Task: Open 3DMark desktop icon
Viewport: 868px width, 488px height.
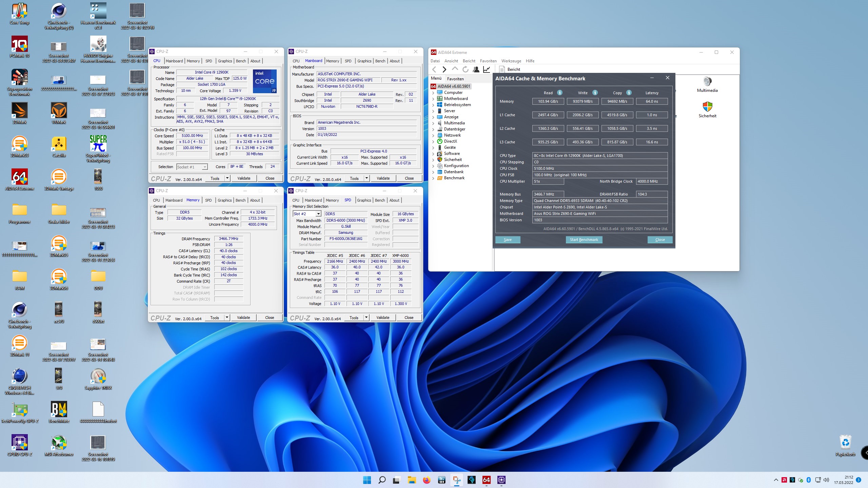Action: (20, 113)
